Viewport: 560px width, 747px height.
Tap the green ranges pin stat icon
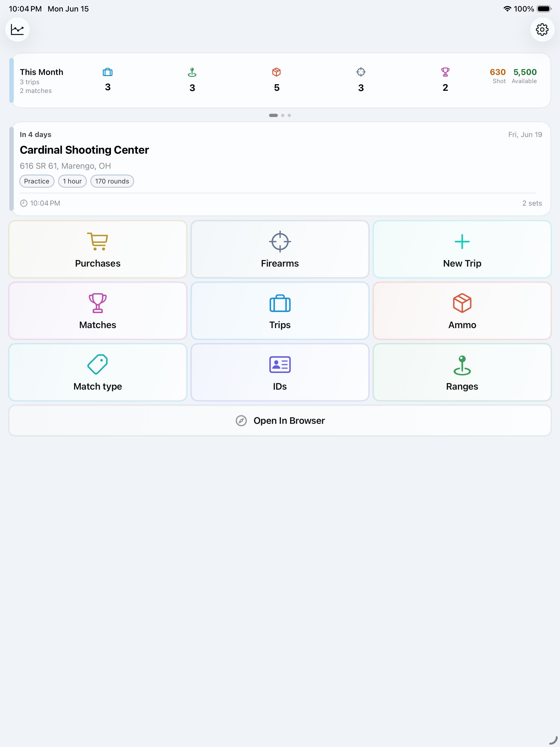192,72
